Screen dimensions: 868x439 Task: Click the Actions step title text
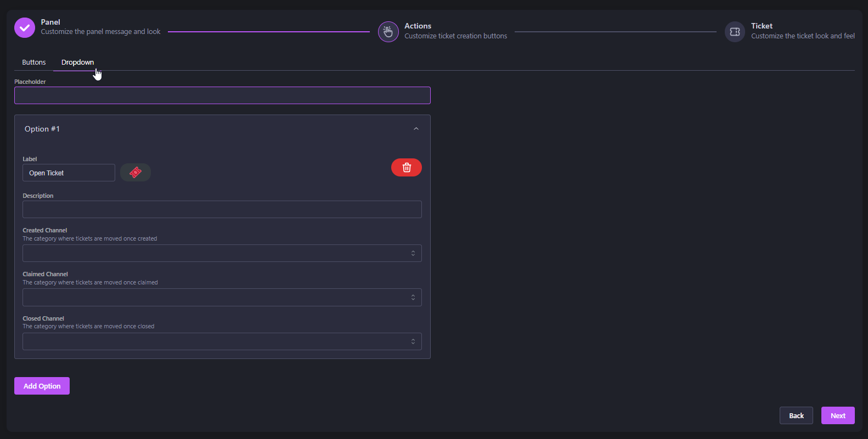coord(418,26)
